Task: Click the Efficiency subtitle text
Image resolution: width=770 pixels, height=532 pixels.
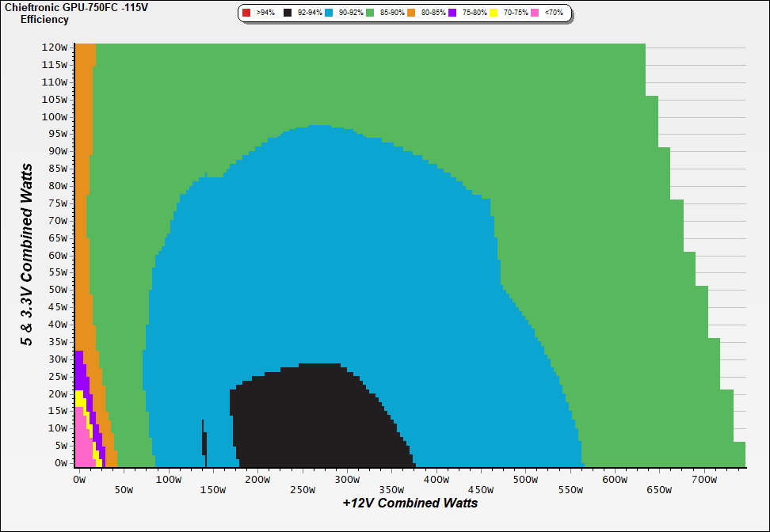Action: [44, 20]
